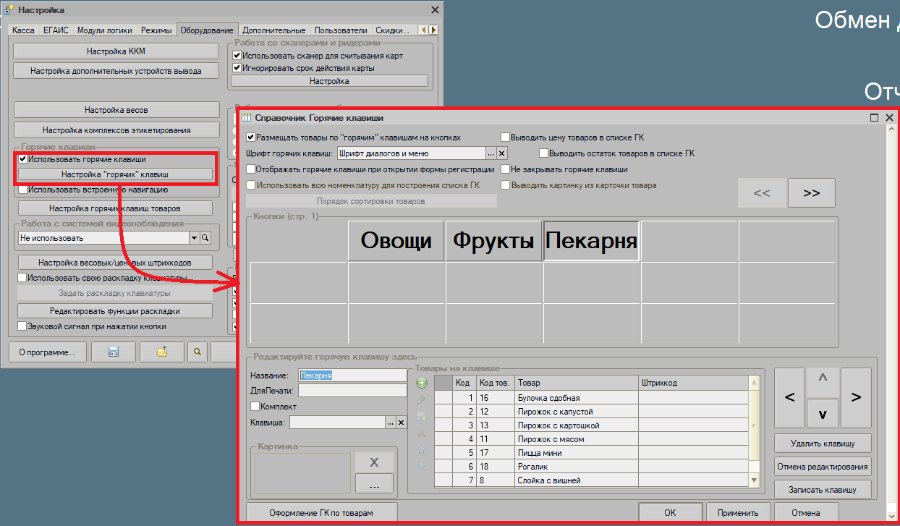
Task: Click the 'Настройка весов' button
Action: click(x=116, y=110)
